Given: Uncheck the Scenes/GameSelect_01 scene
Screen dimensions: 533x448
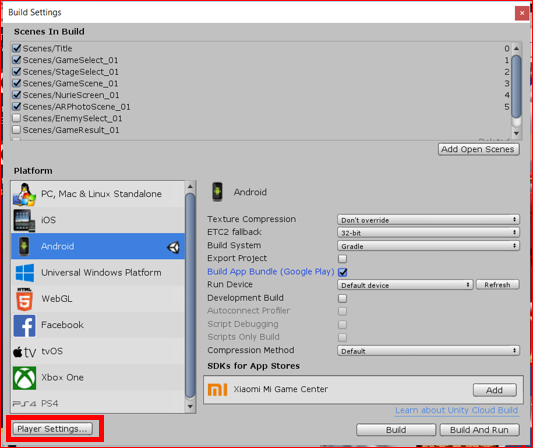Looking at the screenshot, I should (17, 60).
